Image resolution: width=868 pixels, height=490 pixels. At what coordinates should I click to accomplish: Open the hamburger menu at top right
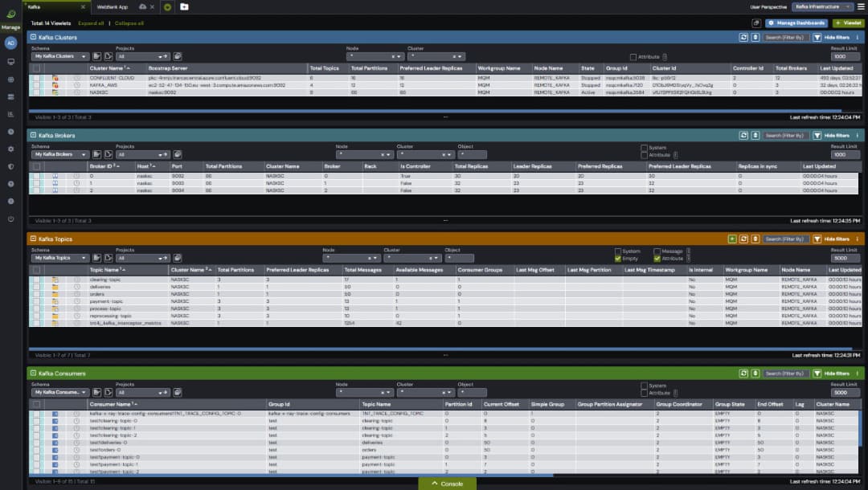pyautogui.click(x=860, y=5)
